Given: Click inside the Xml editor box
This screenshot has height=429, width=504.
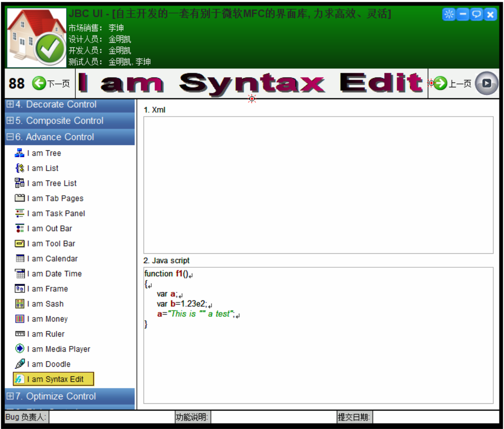Looking at the screenshot, I should 318,185.
